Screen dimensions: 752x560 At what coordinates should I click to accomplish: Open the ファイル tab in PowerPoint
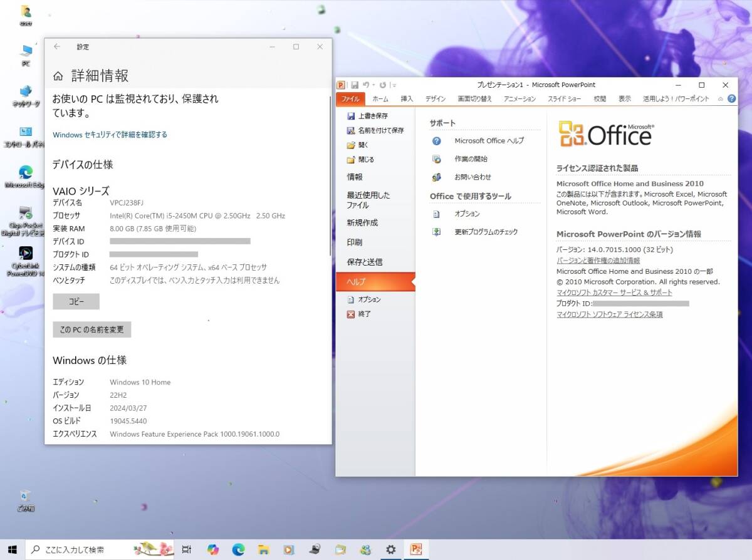pos(350,99)
